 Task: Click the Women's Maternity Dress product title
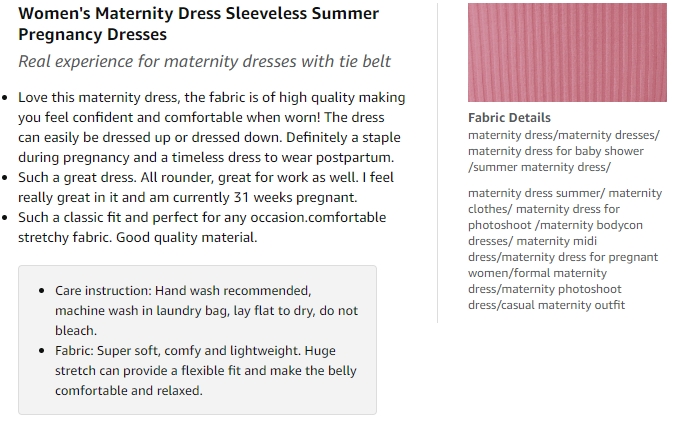(198, 24)
